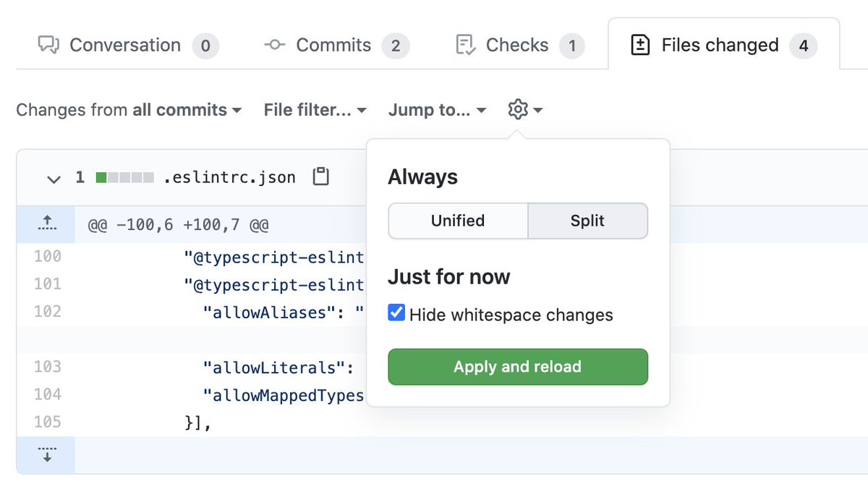Click line number 103
This screenshot has width=868, height=497.
(x=47, y=366)
